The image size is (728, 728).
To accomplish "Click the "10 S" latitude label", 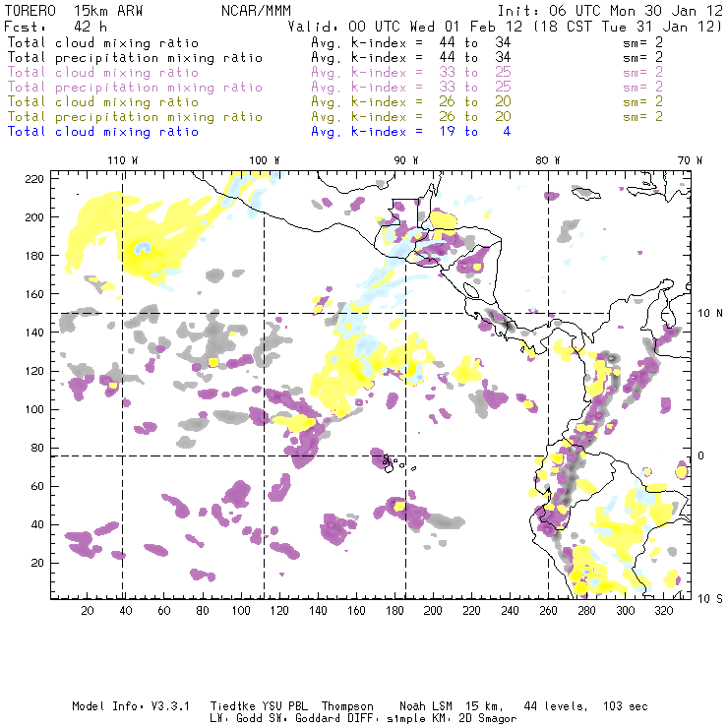I will coord(710,599).
